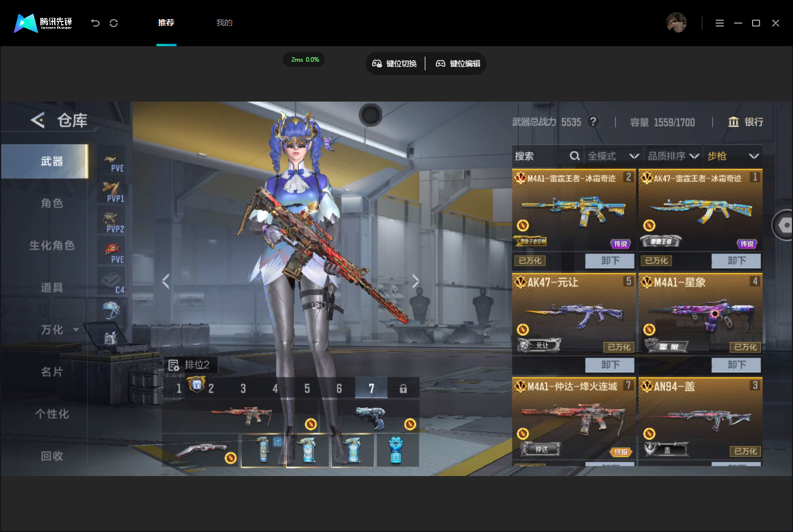Click the back arrow beside 仓库
Image resolution: width=793 pixels, height=532 pixels.
[x=38, y=120]
